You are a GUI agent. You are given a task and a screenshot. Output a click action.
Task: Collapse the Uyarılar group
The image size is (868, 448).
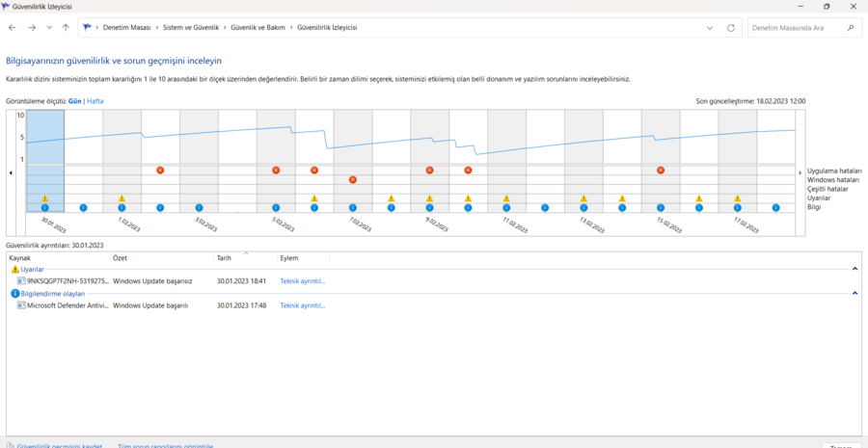(x=854, y=269)
